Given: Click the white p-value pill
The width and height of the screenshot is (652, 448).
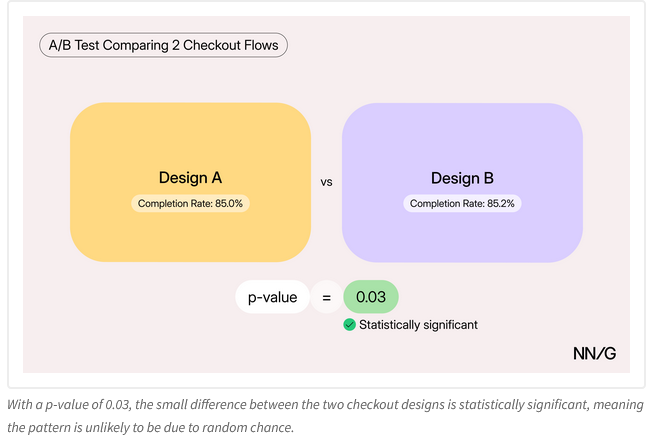Looking at the screenshot, I should pyautogui.click(x=272, y=297).
